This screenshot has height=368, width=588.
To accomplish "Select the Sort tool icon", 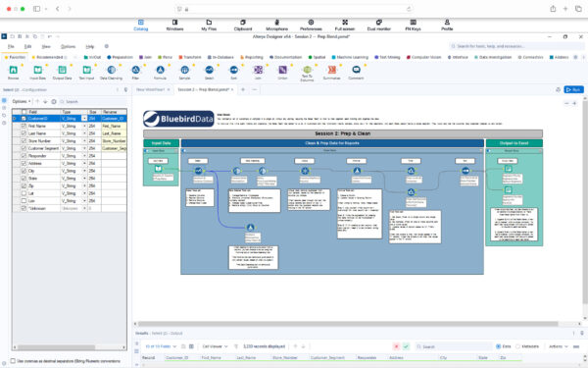I will [233, 70].
